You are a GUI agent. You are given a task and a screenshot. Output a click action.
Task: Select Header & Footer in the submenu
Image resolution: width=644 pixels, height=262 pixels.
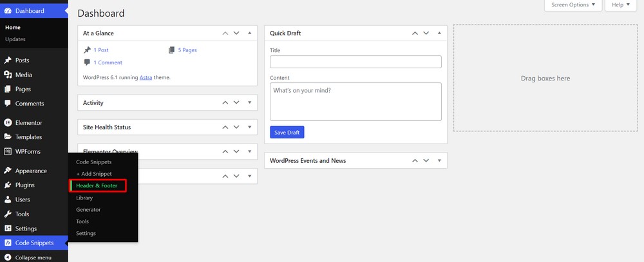tap(97, 185)
